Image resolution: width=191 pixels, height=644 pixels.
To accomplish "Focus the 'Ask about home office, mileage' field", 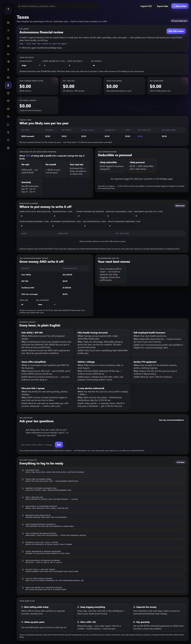I will tap(36, 445).
